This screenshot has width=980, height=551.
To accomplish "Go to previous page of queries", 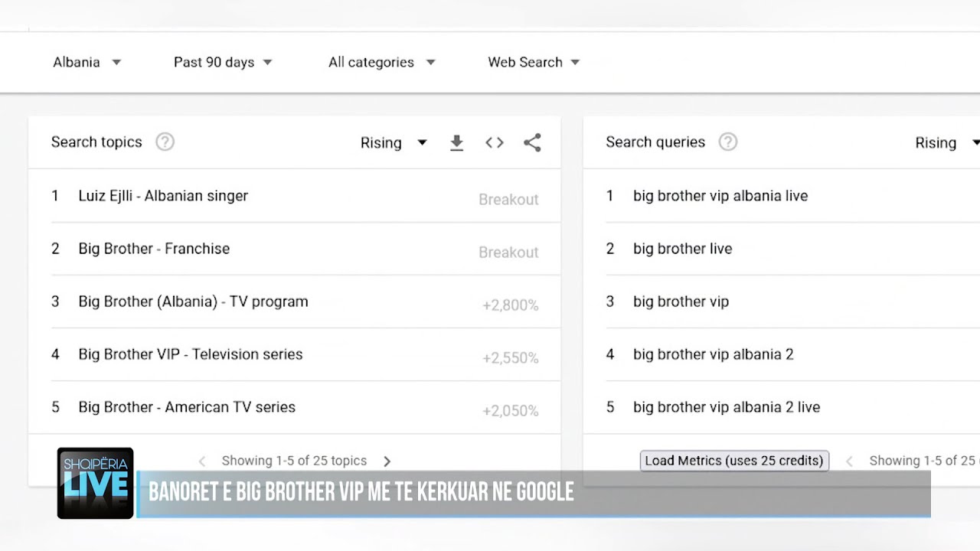I will coord(849,461).
